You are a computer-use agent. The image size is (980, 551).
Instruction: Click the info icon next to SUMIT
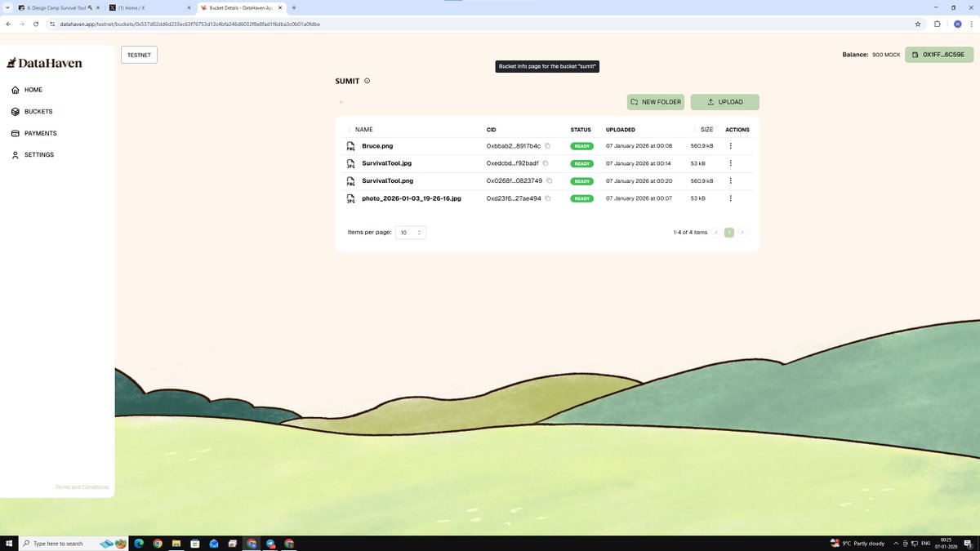click(367, 81)
